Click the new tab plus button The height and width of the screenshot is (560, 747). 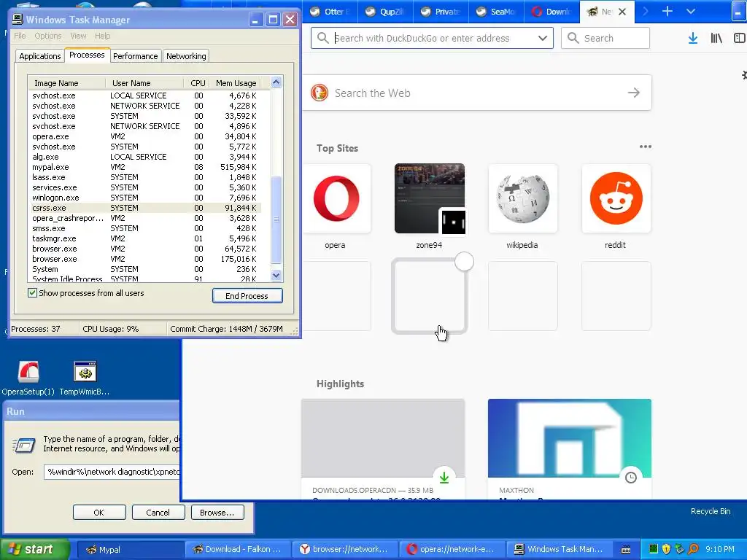coord(667,12)
